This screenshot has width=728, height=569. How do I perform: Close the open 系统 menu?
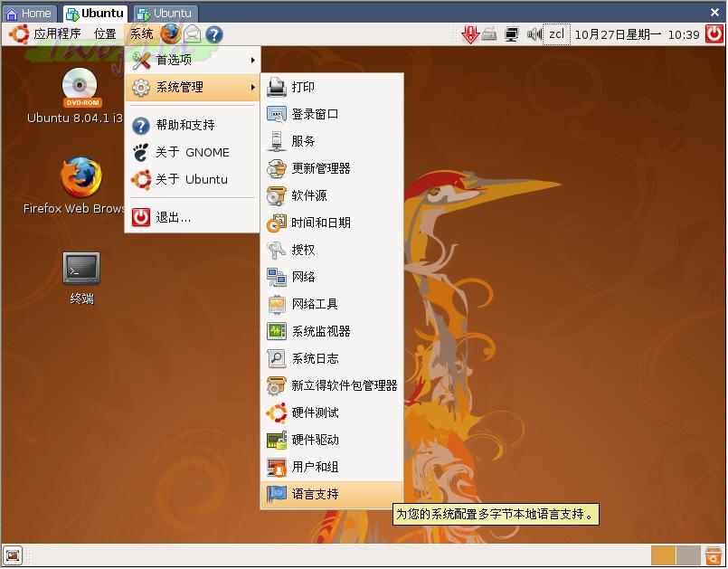pos(141,33)
